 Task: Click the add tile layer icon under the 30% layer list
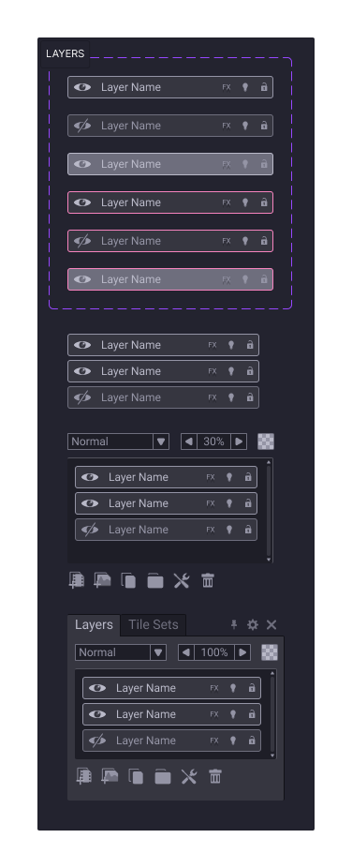[x=77, y=580]
